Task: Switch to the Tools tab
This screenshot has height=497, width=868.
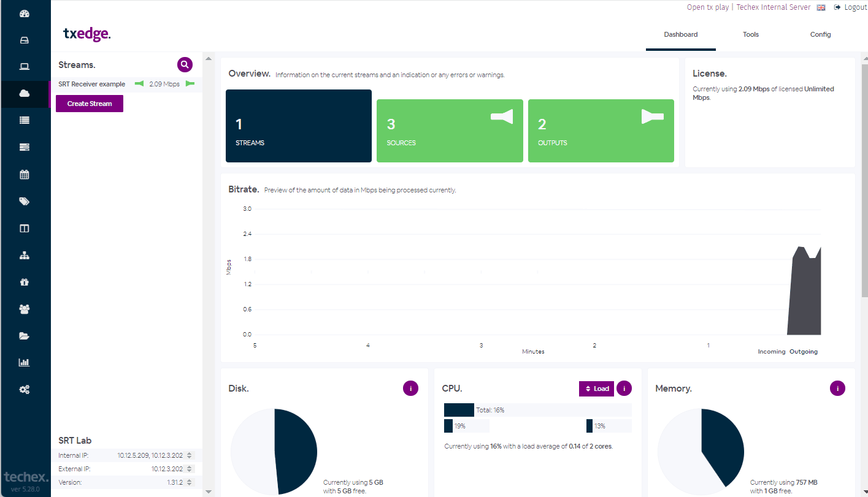Action: pos(751,34)
